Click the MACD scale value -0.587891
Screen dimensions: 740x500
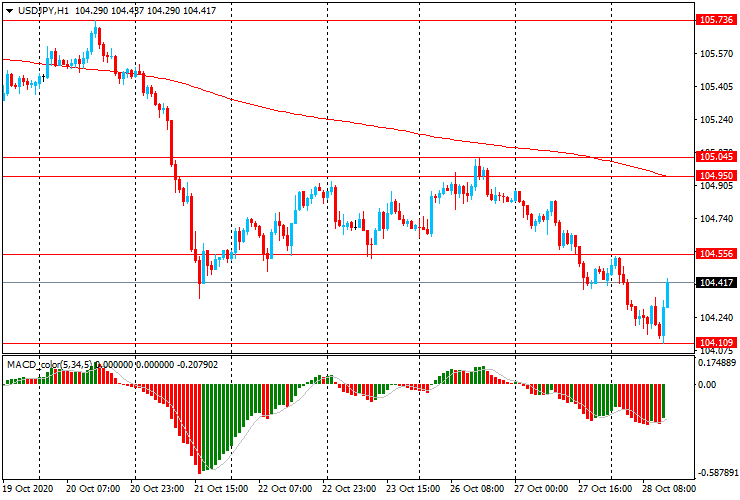717,473
